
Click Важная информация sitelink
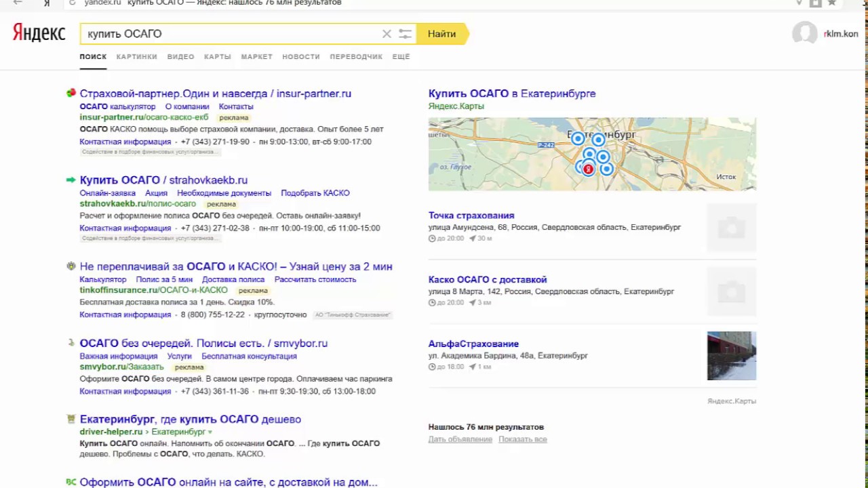(119, 356)
